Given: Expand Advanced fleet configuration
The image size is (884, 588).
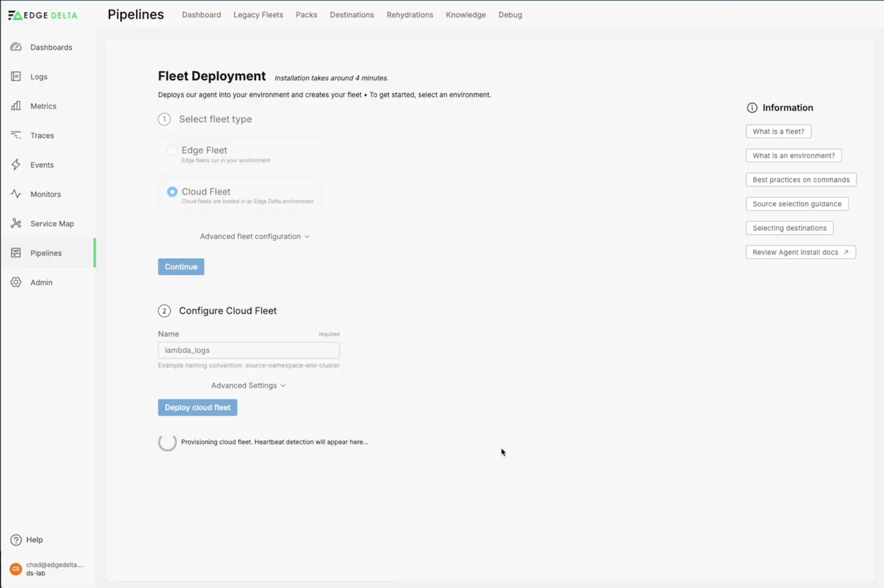Looking at the screenshot, I should (254, 236).
